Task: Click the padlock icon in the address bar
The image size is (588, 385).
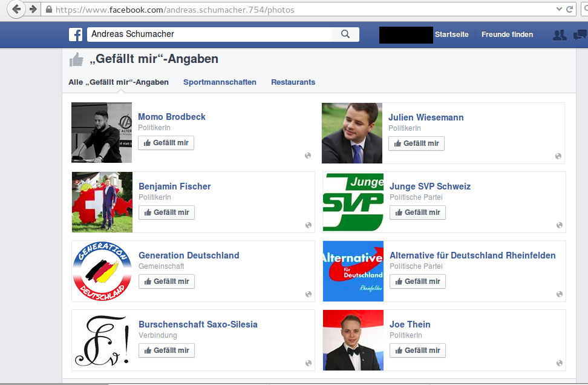Action: point(49,9)
